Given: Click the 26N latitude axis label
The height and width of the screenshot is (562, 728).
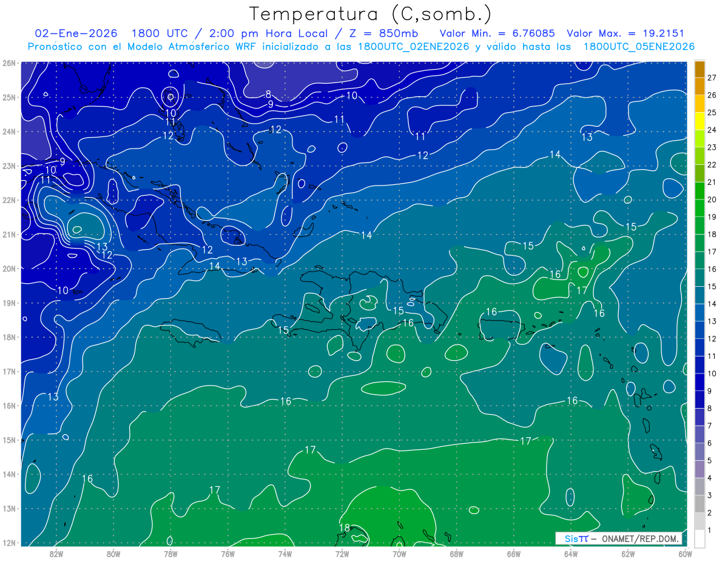Looking at the screenshot, I should click(x=8, y=63).
